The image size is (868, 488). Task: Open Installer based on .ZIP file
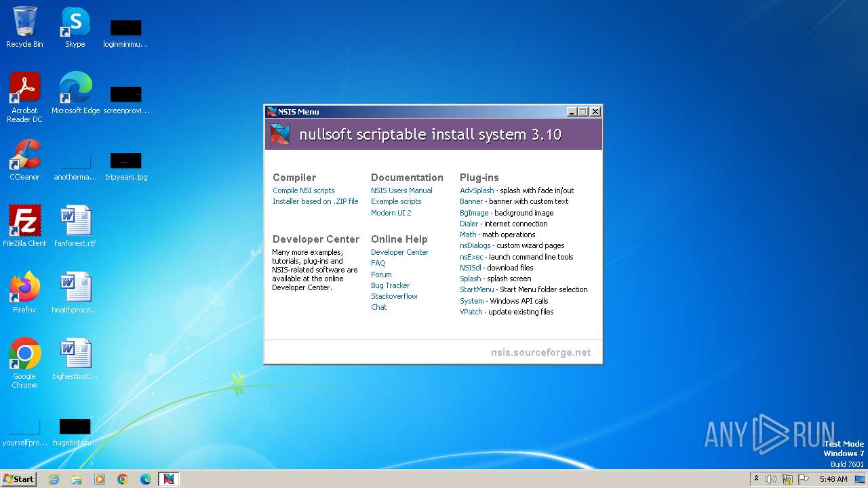click(x=315, y=201)
